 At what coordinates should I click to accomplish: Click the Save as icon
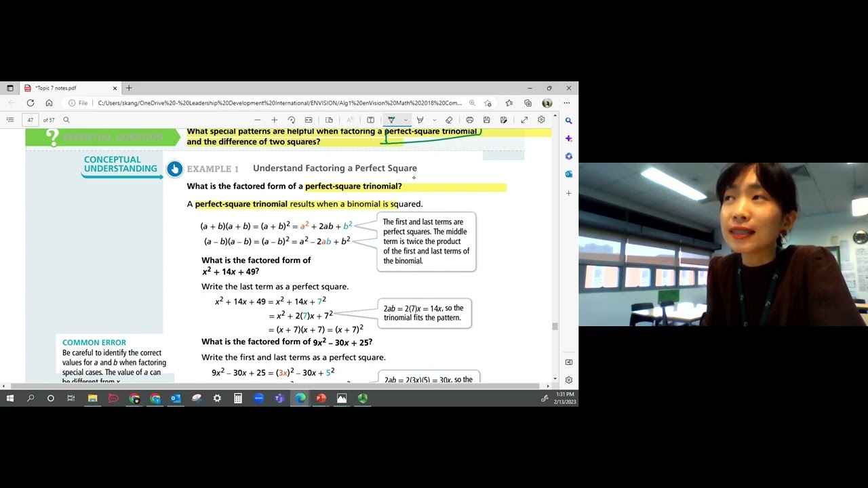(503, 120)
